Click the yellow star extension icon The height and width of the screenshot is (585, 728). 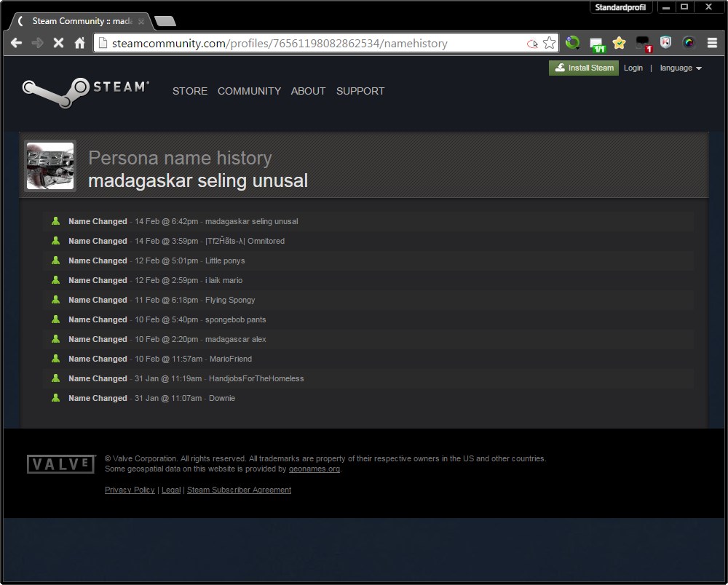coord(619,43)
